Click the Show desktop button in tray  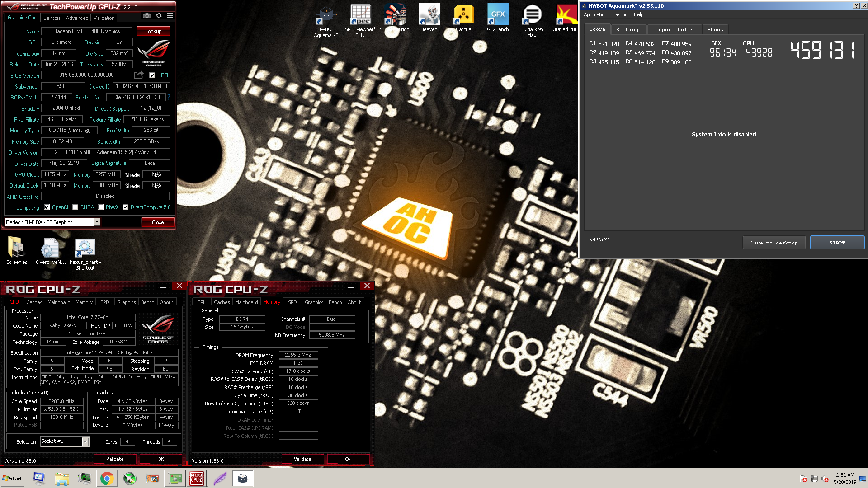[863, 479]
